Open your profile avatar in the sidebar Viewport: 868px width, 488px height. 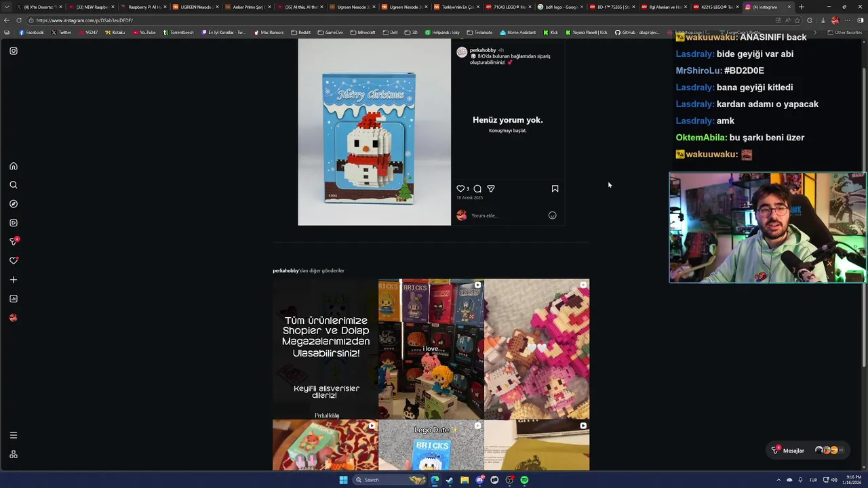(13, 318)
